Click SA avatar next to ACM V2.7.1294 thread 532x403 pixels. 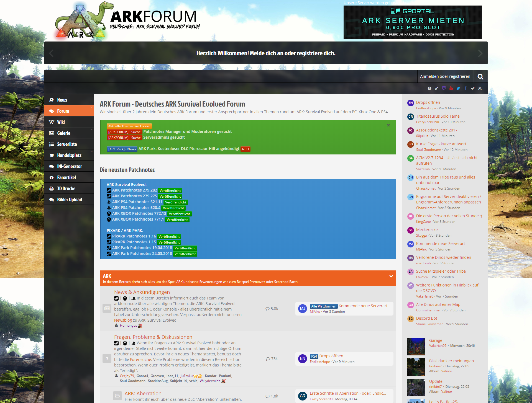click(411, 158)
